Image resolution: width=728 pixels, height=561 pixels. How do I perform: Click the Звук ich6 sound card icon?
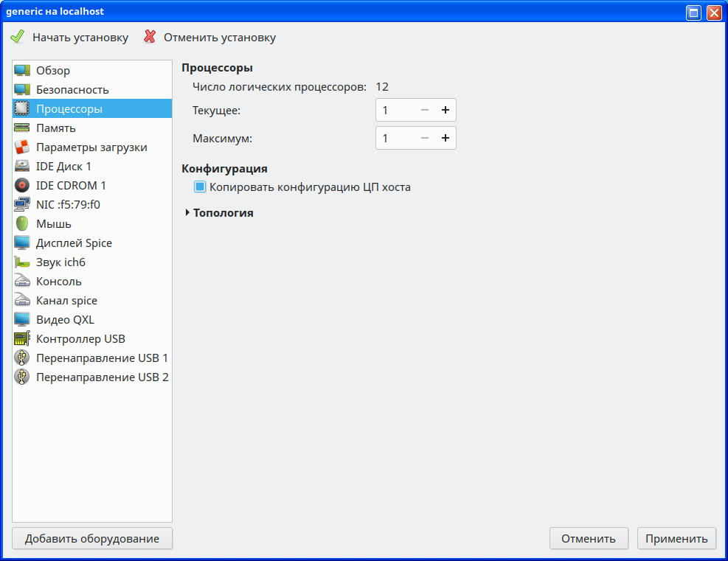[x=22, y=262]
